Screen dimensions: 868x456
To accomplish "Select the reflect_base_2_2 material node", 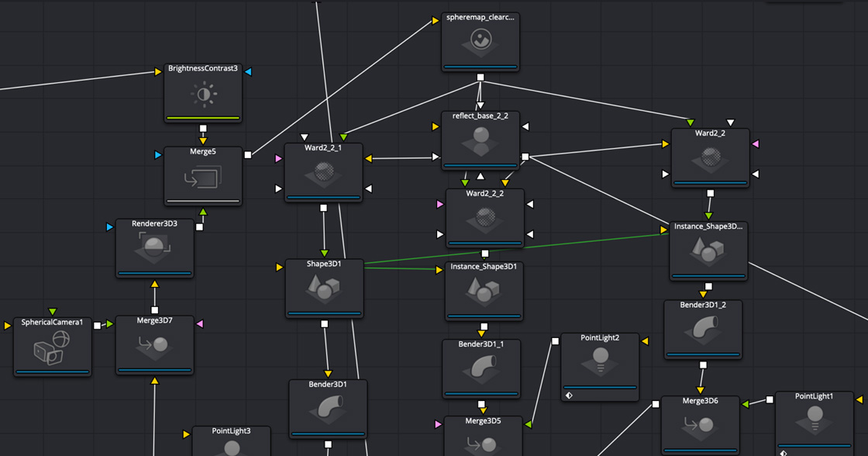I will tap(480, 141).
